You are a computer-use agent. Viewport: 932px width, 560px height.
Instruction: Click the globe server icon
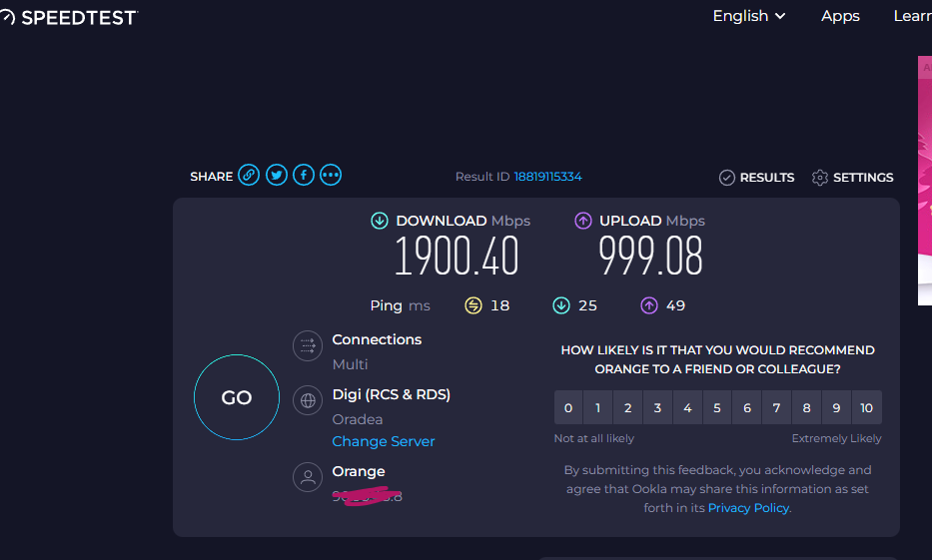pyautogui.click(x=308, y=401)
